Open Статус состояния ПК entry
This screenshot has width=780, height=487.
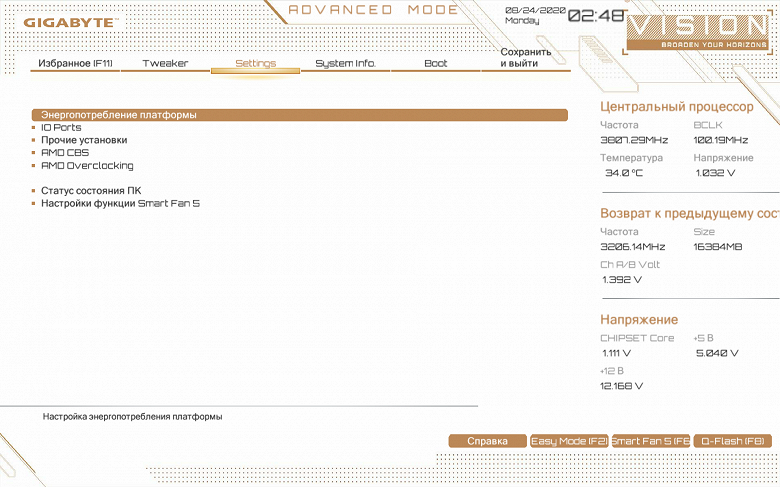pos(91,191)
